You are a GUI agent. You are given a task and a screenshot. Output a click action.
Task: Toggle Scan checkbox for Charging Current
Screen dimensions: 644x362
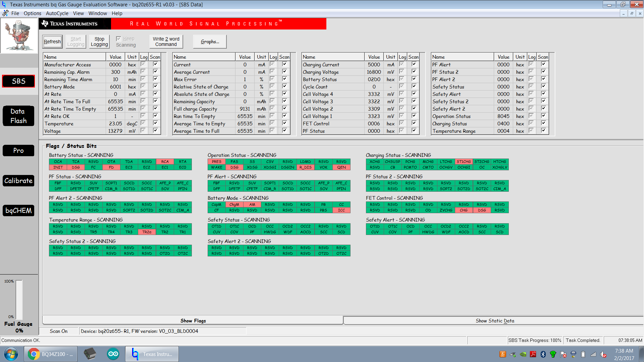pyautogui.click(x=414, y=64)
